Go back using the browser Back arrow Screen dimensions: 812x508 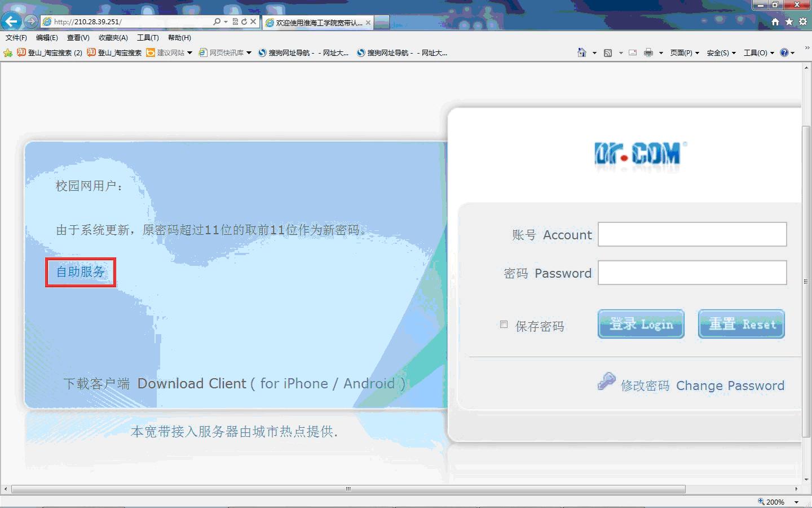pos(11,21)
